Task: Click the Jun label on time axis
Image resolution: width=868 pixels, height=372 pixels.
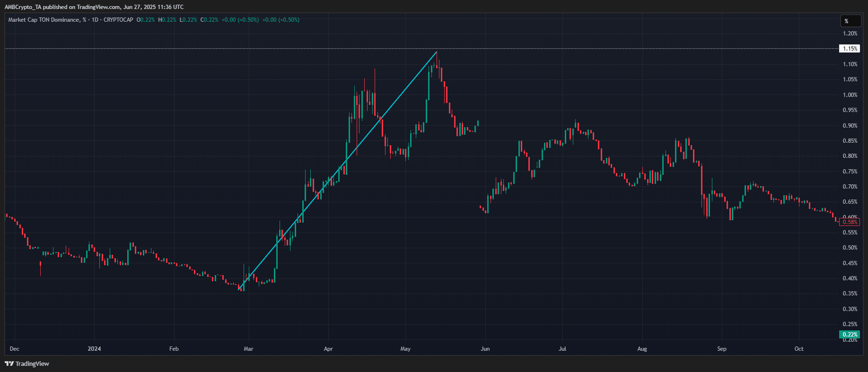Action: click(485, 349)
